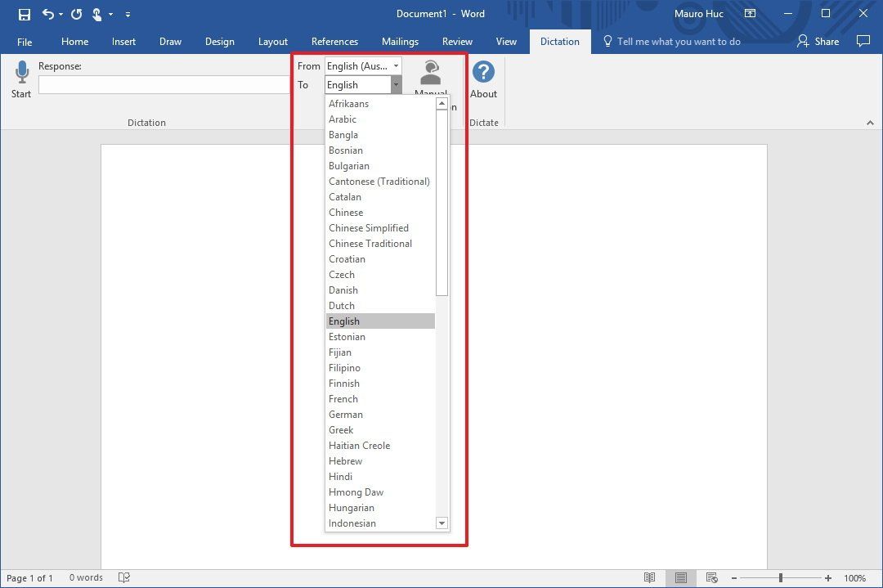Toggle Touch/Mouse Mode in Quick Access Toolbar

click(x=98, y=14)
